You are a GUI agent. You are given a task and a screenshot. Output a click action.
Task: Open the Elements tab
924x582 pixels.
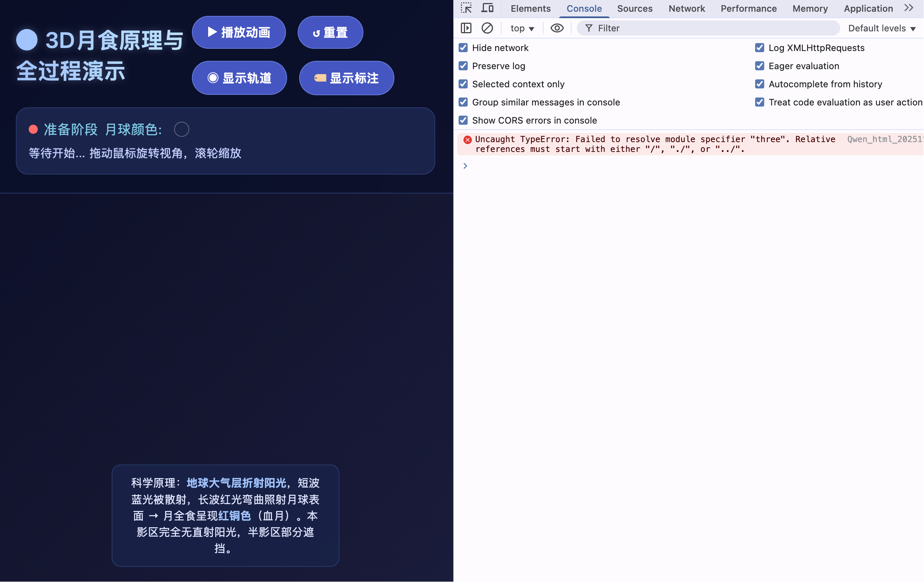pos(530,8)
